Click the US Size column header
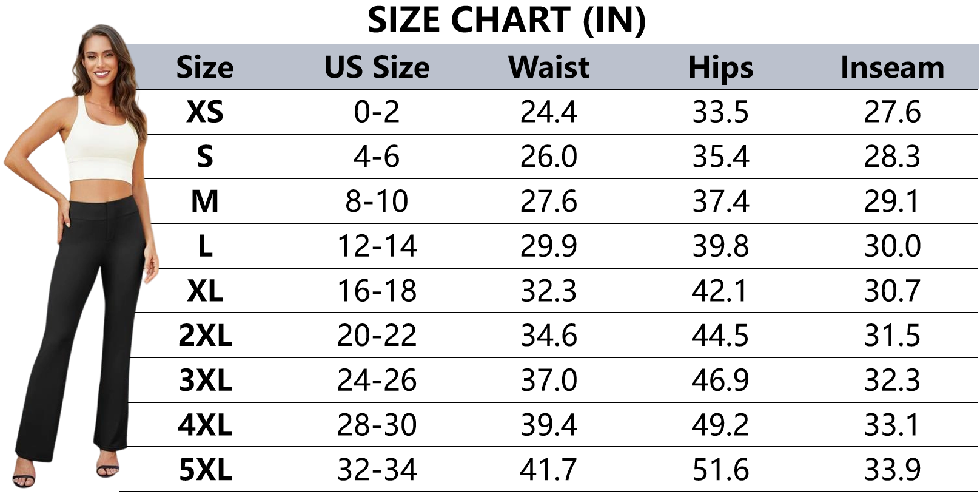The image size is (980, 494). (377, 67)
